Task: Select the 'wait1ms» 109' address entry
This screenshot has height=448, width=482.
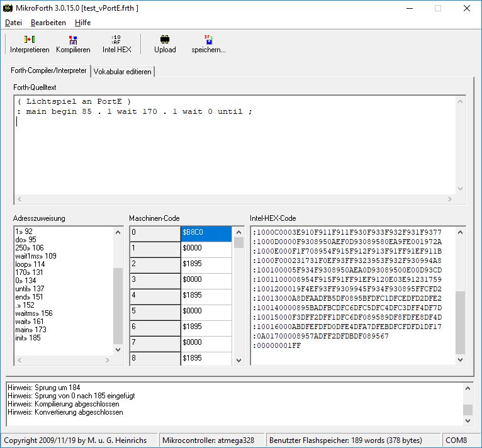Action: click(36, 256)
